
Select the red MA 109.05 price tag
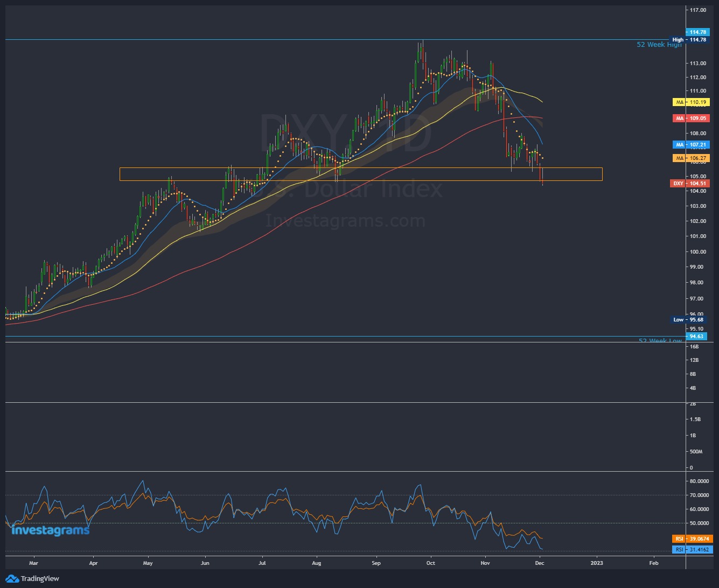pos(691,118)
